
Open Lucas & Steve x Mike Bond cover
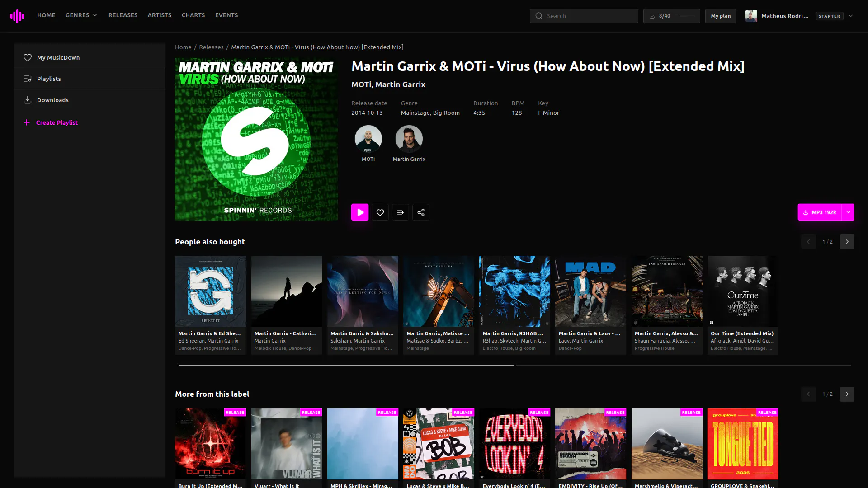[439, 444]
